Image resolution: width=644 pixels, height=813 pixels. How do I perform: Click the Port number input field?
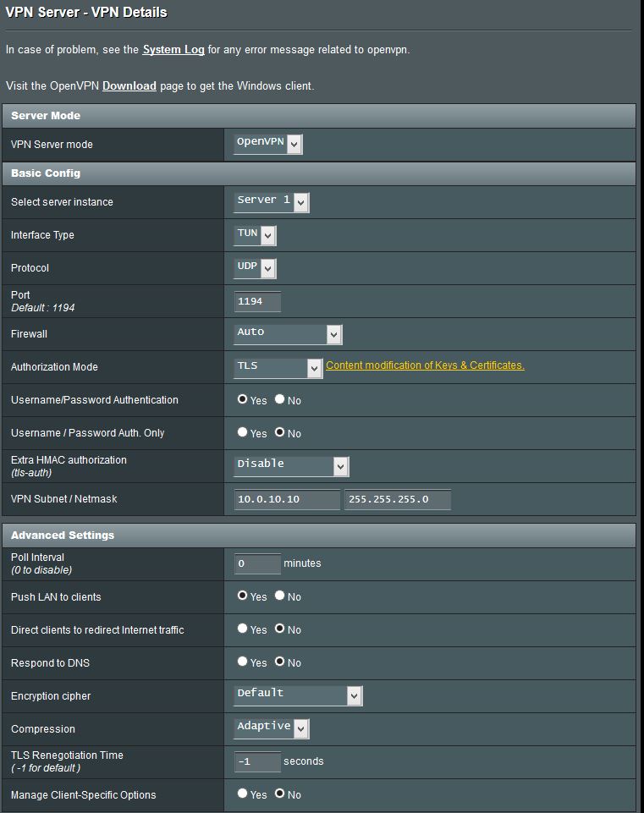coord(257,302)
